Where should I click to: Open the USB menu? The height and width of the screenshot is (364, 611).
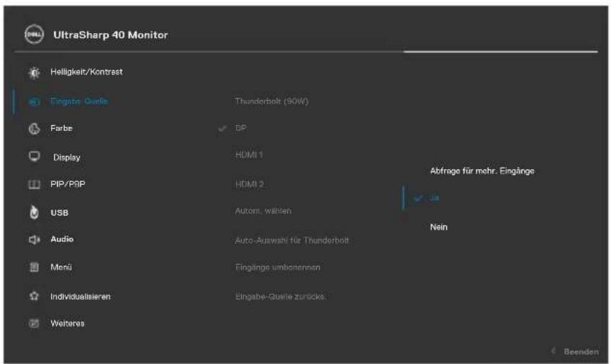pyautogui.click(x=59, y=213)
